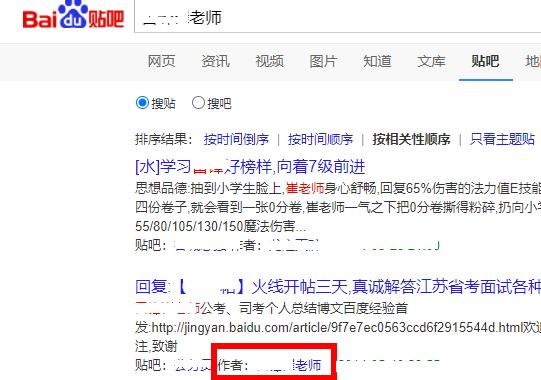Open the 知道 search tab
The width and height of the screenshot is (541, 380).
tap(377, 61)
